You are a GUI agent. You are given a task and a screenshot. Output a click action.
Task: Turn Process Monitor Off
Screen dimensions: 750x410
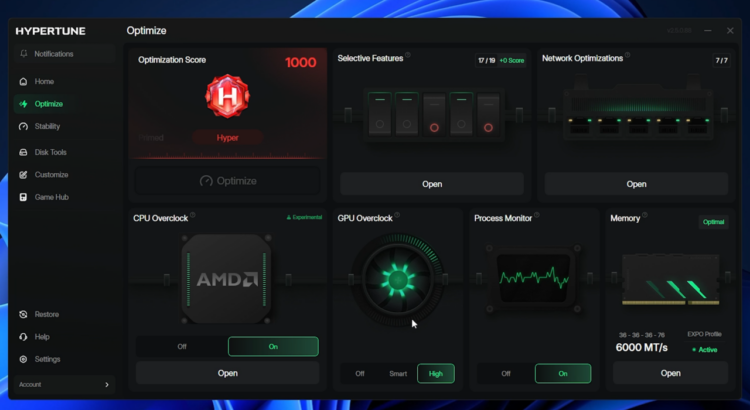506,374
